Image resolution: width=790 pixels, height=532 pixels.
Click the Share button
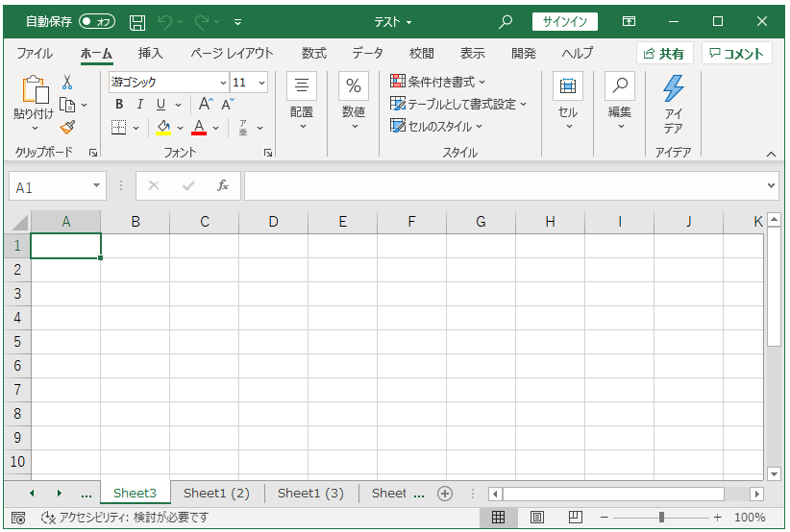664,54
